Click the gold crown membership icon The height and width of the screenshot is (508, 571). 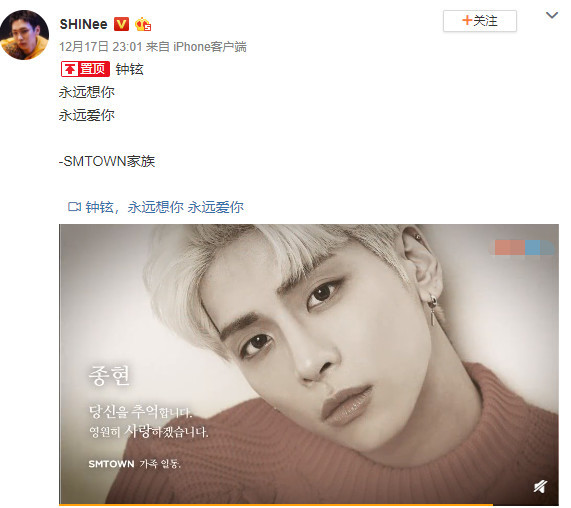pyautogui.click(x=143, y=24)
